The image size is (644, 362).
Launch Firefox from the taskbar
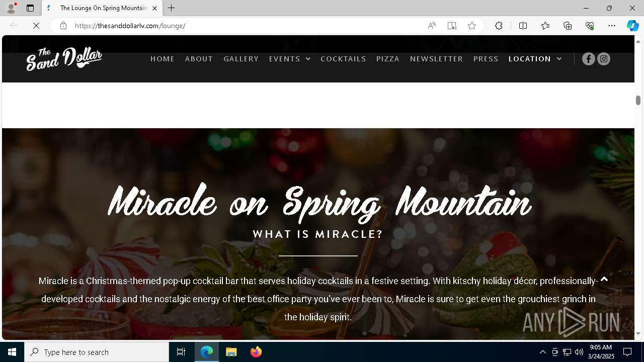point(256,352)
